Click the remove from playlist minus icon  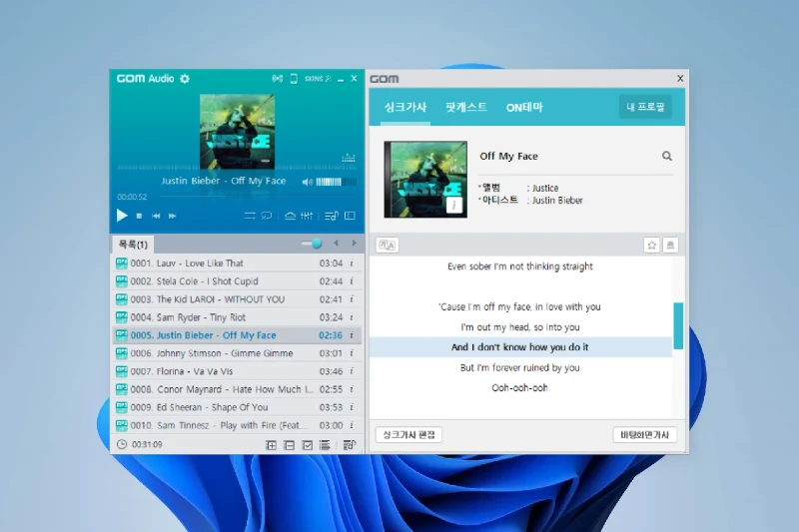(289, 445)
